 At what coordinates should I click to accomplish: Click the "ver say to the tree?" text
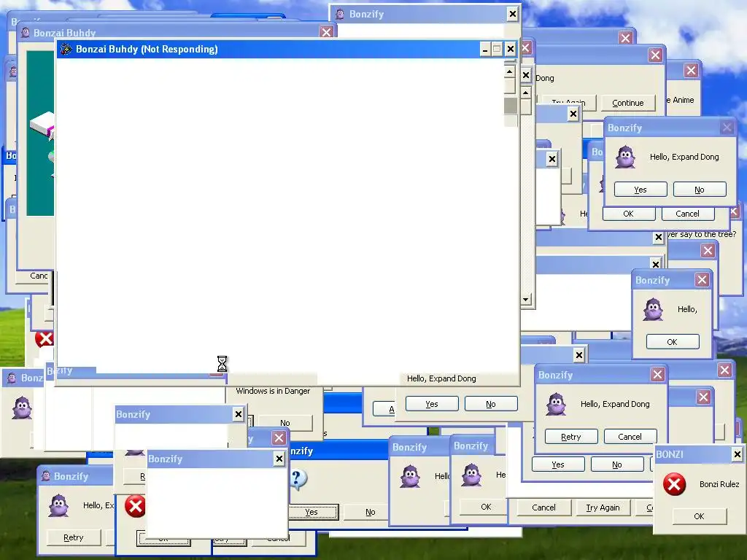pos(702,234)
